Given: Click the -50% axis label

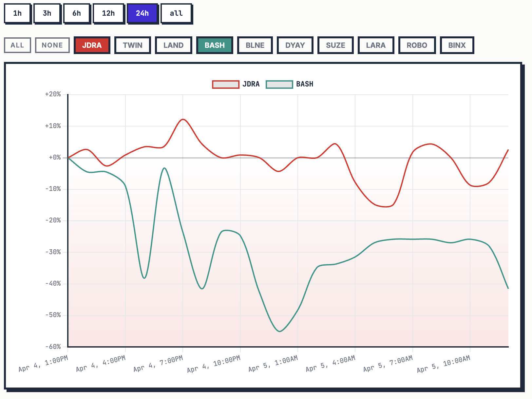Looking at the screenshot, I should point(53,315).
